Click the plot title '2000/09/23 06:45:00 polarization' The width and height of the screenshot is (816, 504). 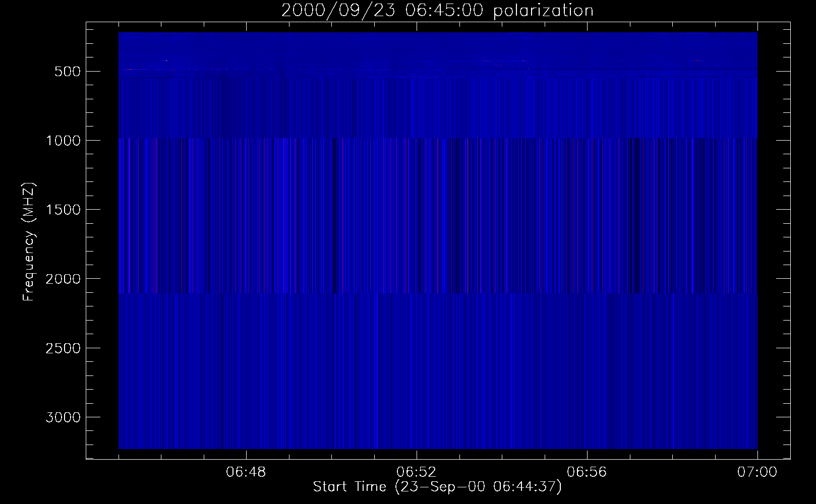tap(437, 11)
